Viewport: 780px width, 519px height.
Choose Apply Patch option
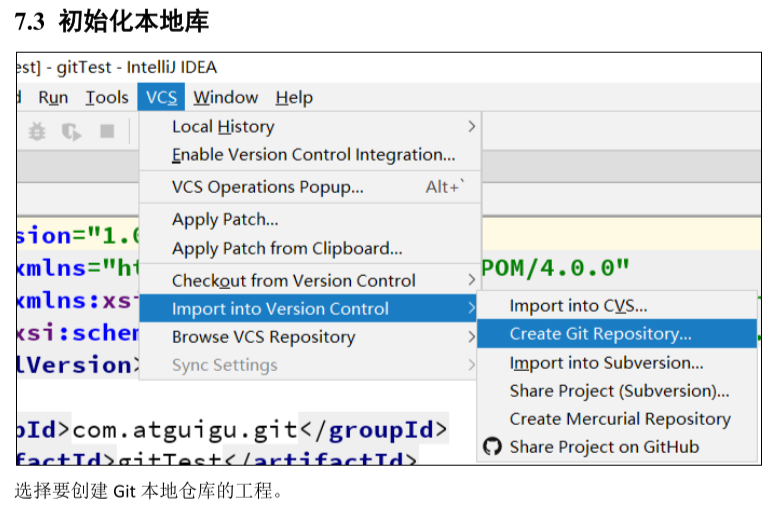(x=310, y=219)
